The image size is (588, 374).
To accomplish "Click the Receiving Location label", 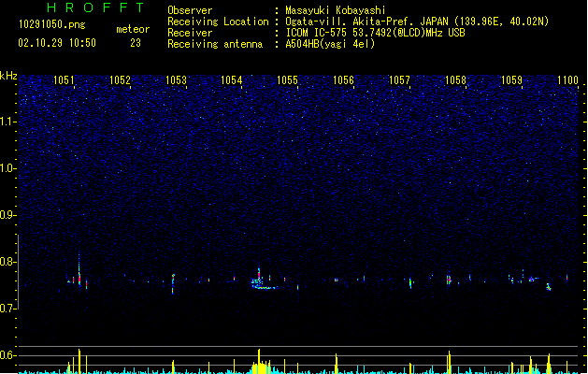I will tap(218, 22).
